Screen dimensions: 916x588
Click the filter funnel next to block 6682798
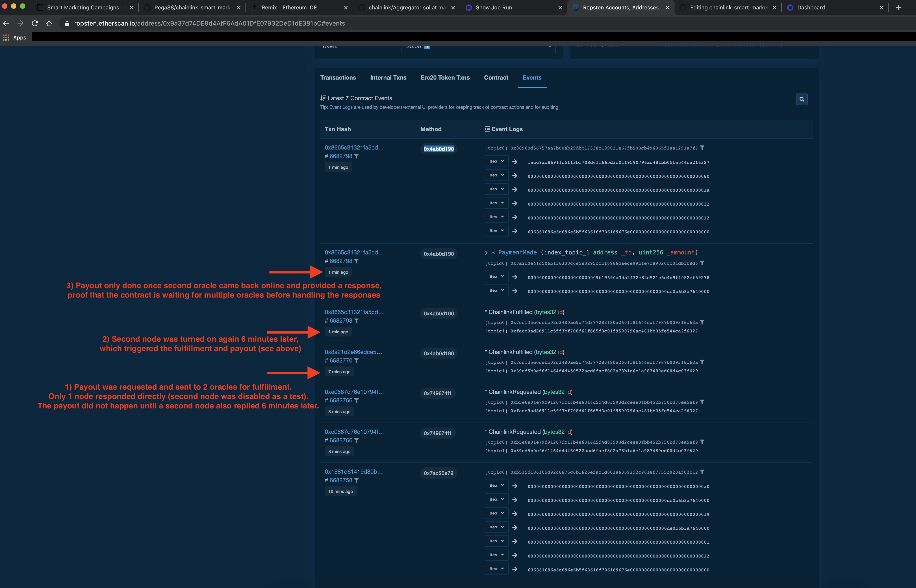357,156
